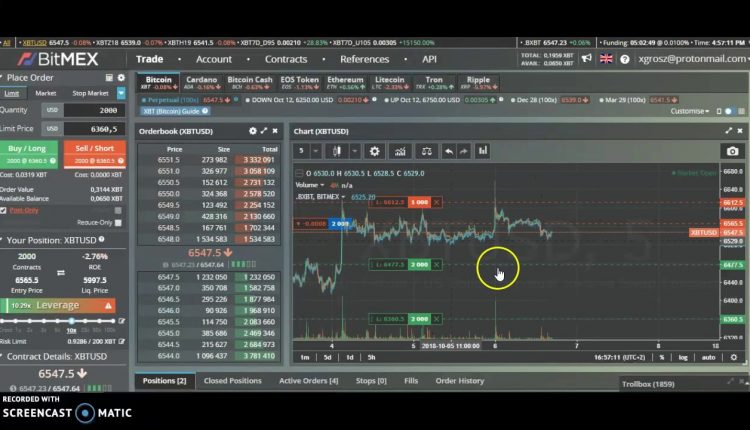Open chart style dropdown arrow

354,151
